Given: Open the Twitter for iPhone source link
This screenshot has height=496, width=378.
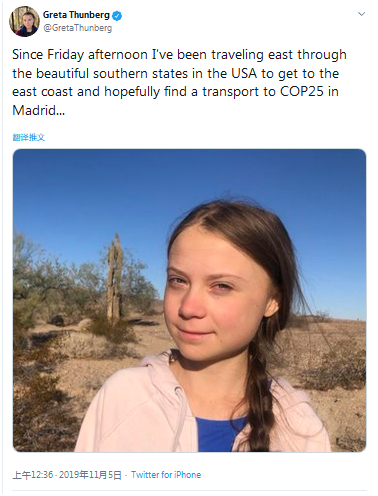Looking at the screenshot, I should pos(166,475).
